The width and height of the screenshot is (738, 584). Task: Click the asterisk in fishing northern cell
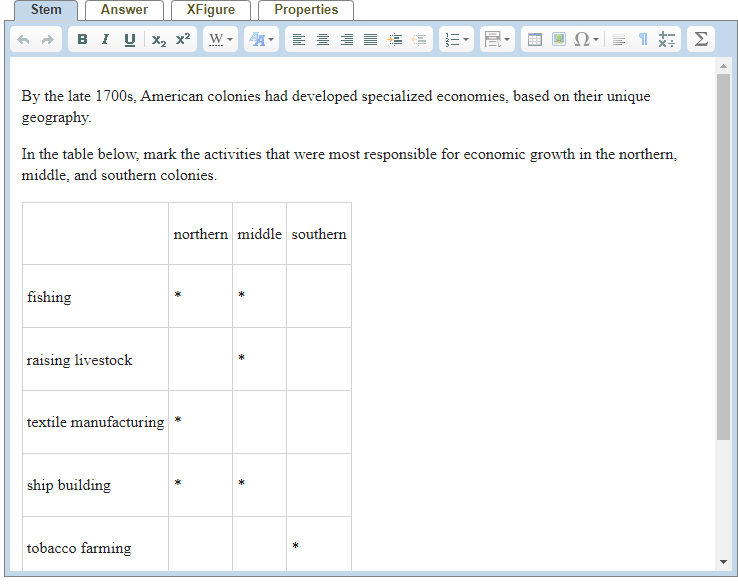click(178, 295)
